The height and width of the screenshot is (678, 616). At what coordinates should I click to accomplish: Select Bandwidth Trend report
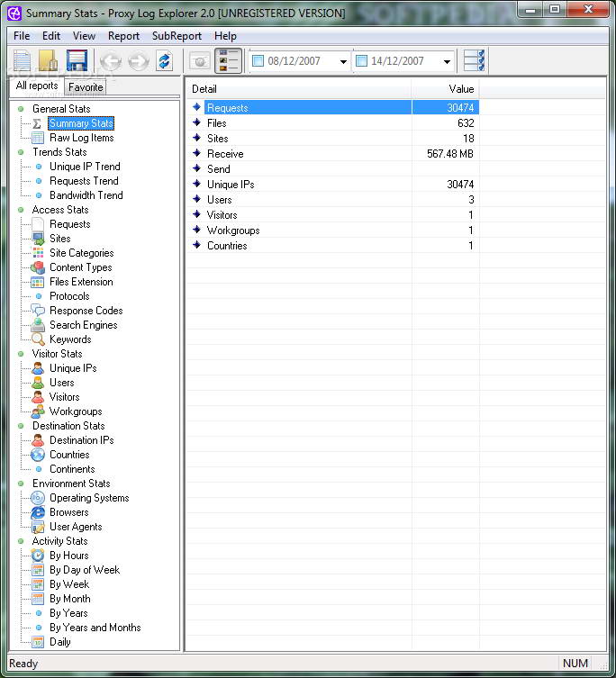[x=86, y=195]
